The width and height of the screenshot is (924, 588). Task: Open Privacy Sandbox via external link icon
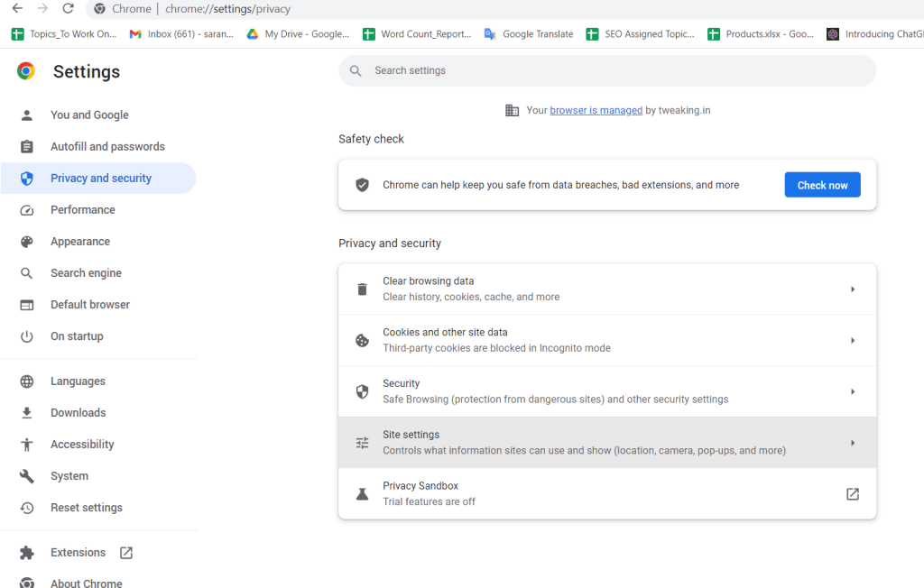[853, 494]
